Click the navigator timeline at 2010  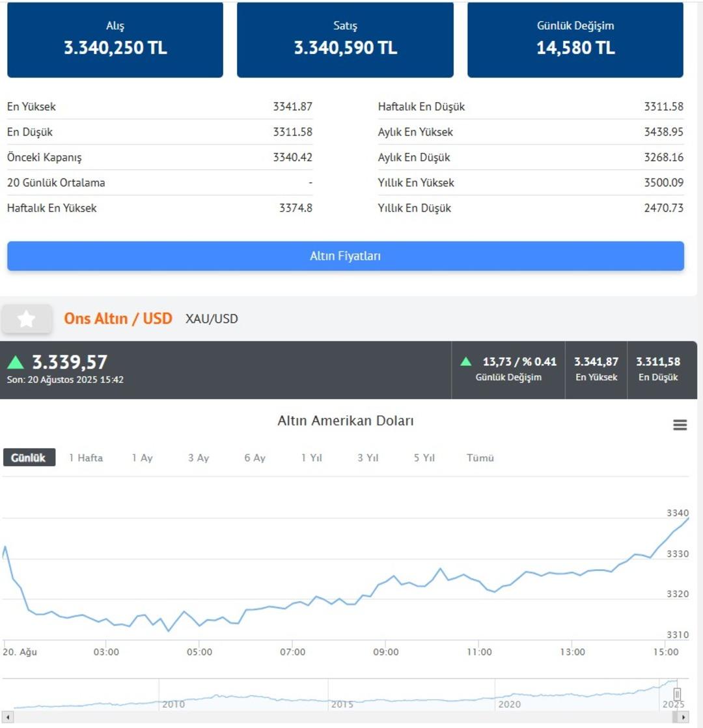click(173, 705)
